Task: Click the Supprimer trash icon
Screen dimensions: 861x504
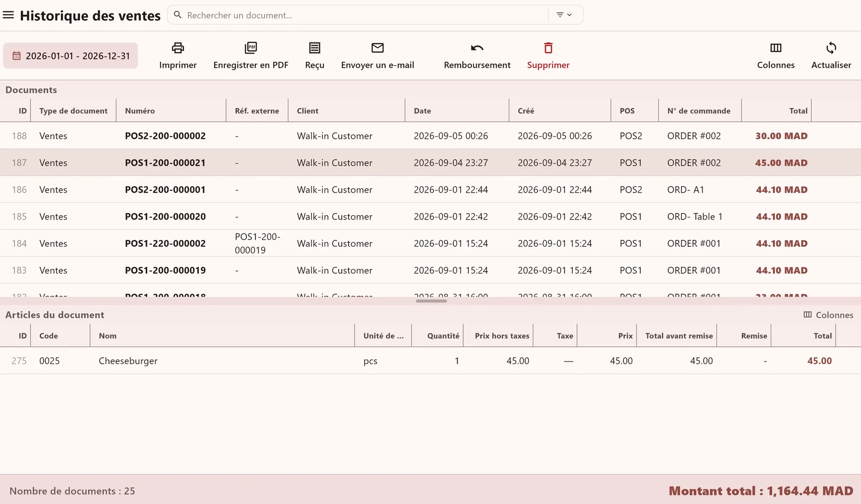Action: [548, 48]
